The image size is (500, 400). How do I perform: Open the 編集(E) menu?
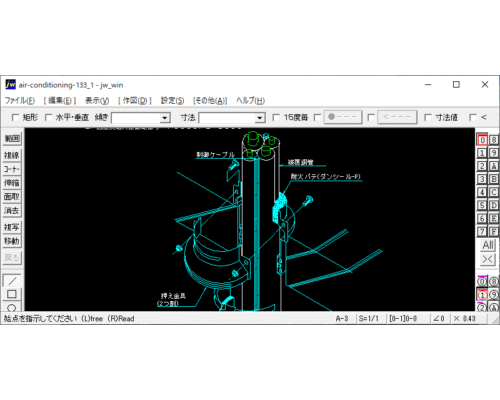click(x=60, y=100)
